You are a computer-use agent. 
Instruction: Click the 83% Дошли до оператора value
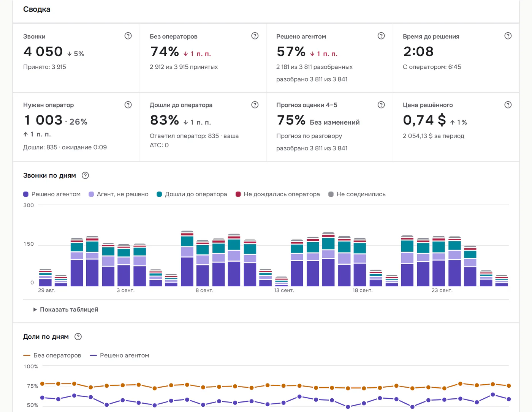165,120
